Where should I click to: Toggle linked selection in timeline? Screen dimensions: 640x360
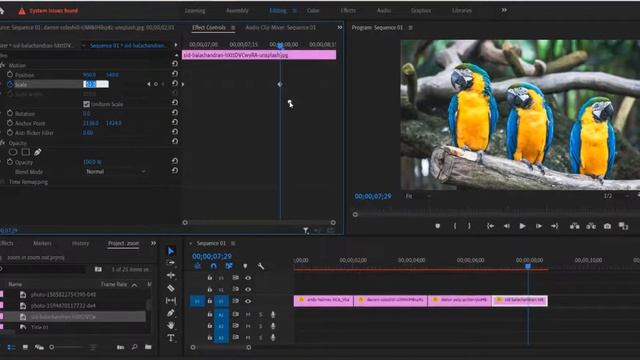[229, 266]
